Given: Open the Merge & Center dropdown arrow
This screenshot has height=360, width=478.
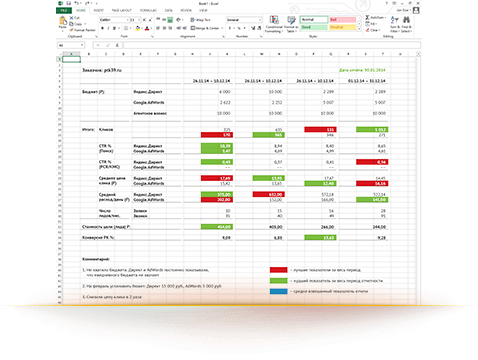Looking at the screenshot, I should point(222,28).
